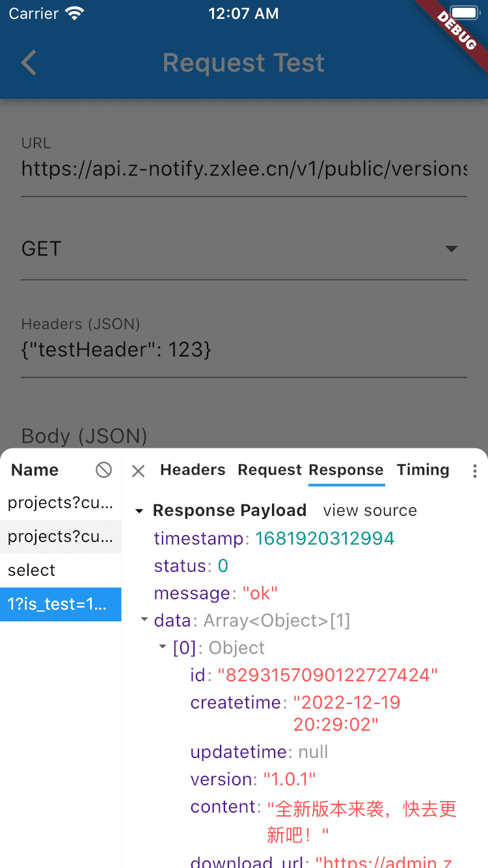This screenshot has height=868, width=488.
Task: Collapse the [0] Object node
Action: [163, 647]
